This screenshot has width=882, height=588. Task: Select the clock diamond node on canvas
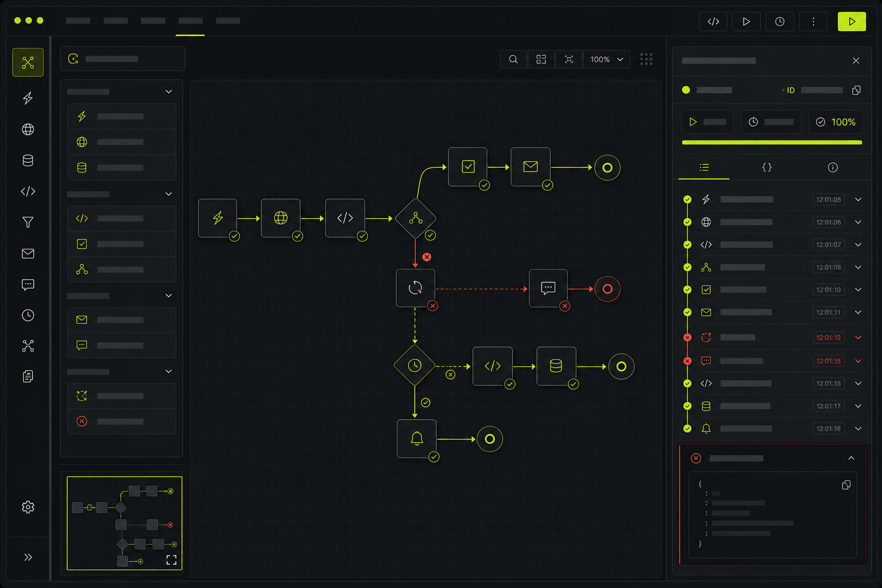pos(415,366)
